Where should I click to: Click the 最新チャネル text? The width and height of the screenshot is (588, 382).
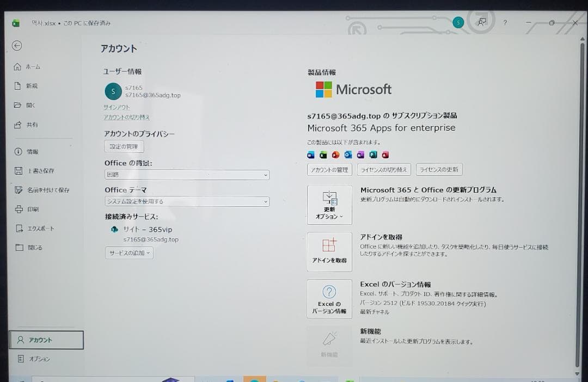click(374, 311)
